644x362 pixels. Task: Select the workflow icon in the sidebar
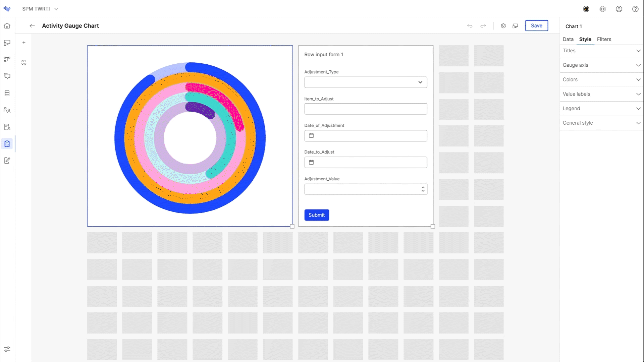pyautogui.click(x=7, y=59)
